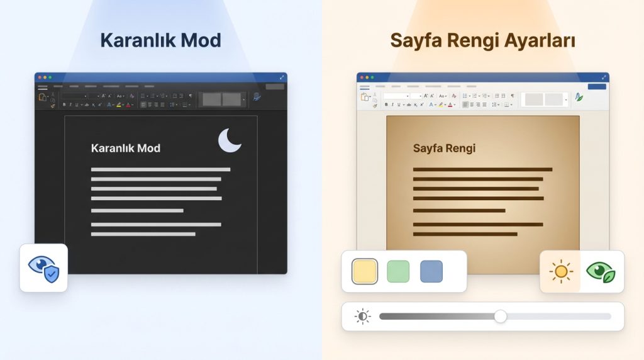The width and height of the screenshot is (644, 360).
Task: Align text right in the sepia-page window
Action: (x=478, y=104)
